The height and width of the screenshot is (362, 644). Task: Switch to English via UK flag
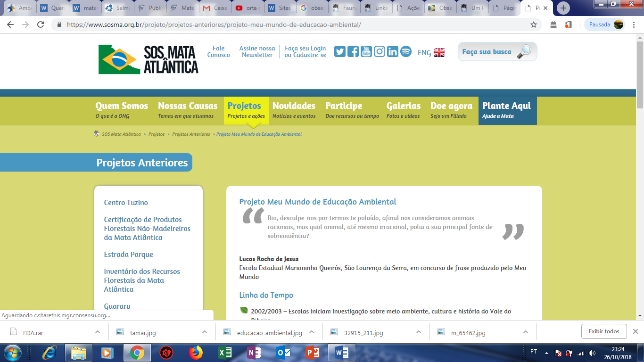438,53
